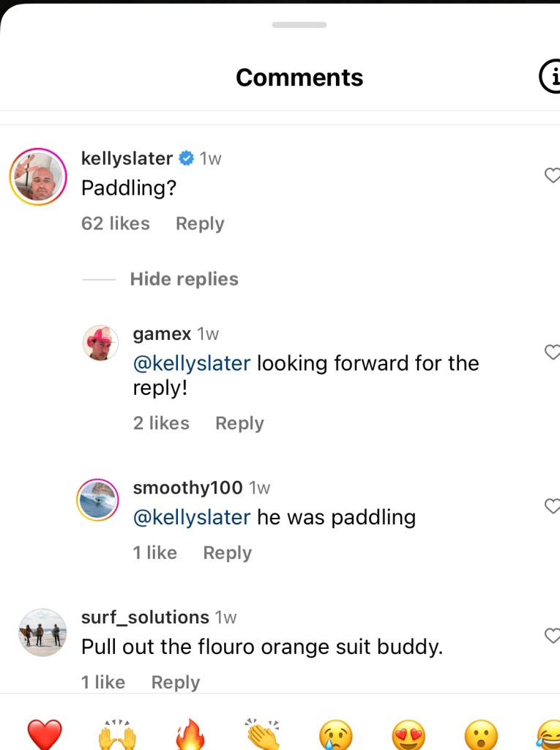The image size is (560, 750).
Task: Open kellyslater's profile picture
Action: click(x=38, y=177)
